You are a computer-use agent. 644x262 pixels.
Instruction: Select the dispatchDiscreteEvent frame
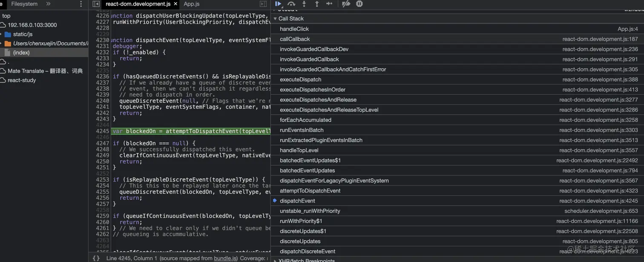(457, 252)
